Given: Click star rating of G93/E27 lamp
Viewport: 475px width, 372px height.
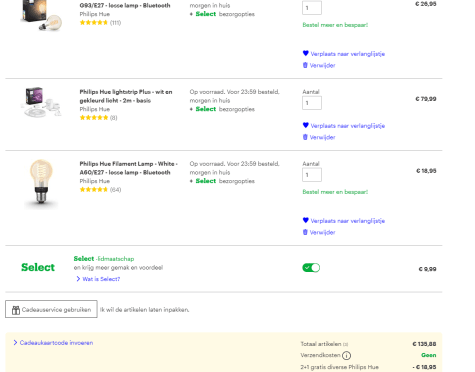Looking at the screenshot, I should [x=94, y=23].
